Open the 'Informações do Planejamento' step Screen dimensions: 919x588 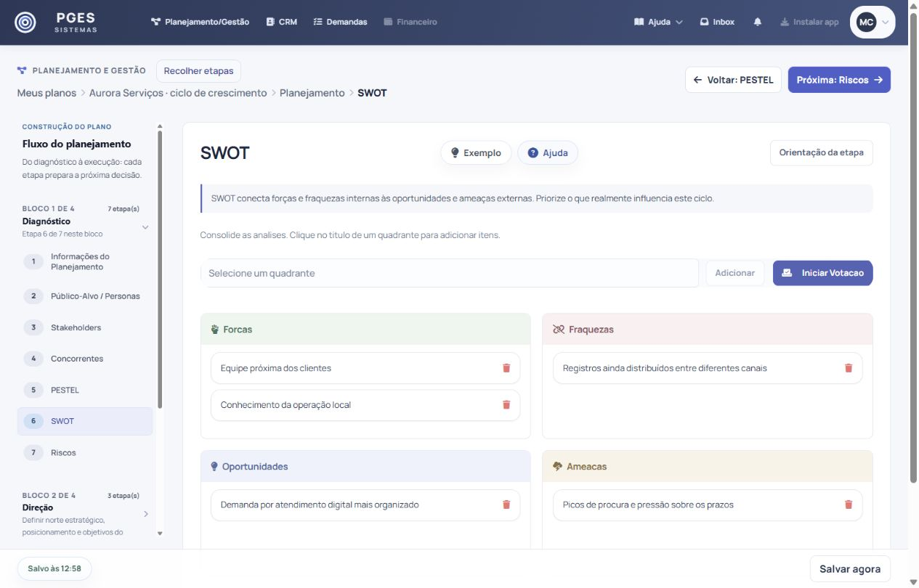point(85,261)
